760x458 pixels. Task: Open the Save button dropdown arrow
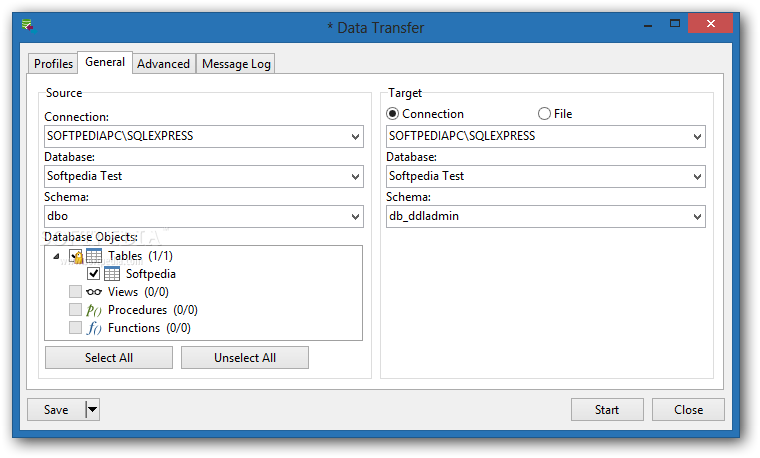point(93,410)
